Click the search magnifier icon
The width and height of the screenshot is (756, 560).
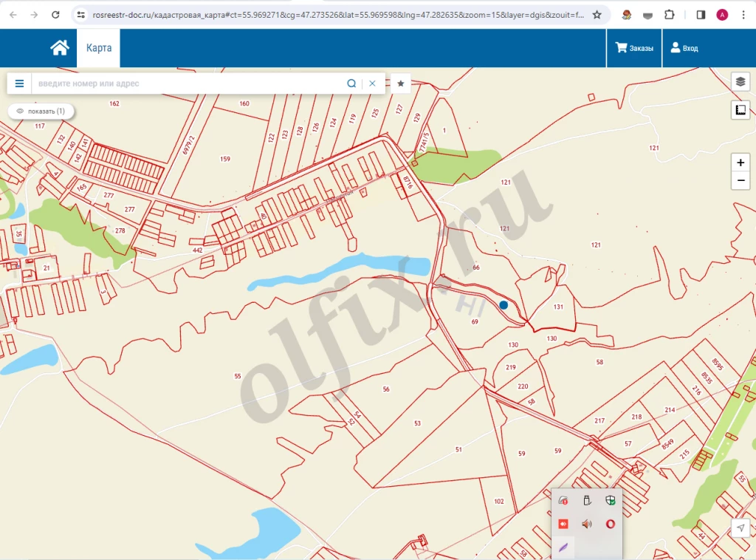pyautogui.click(x=352, y=83)
